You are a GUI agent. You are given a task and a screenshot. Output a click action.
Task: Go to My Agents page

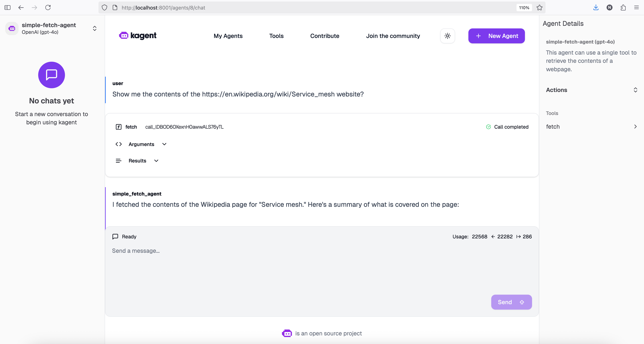click(x=228, y=36)
